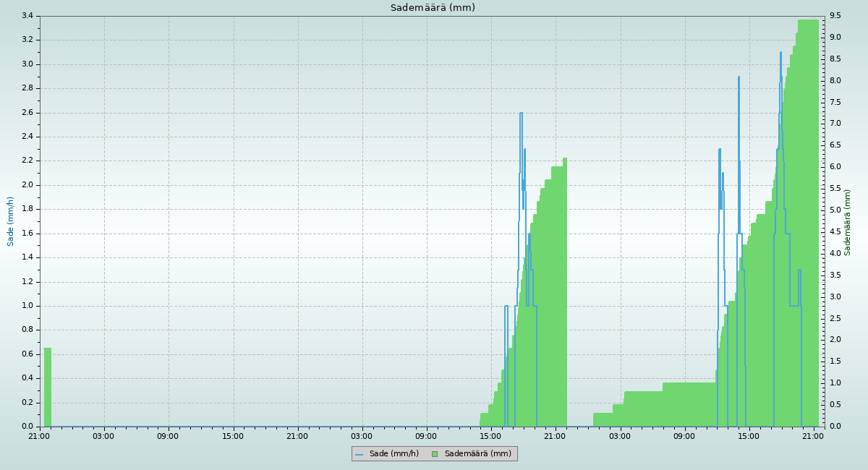Viewport: 868px width, 470px height.
Task: Select the Sade (mm/h) legend label
Action: 393,454
